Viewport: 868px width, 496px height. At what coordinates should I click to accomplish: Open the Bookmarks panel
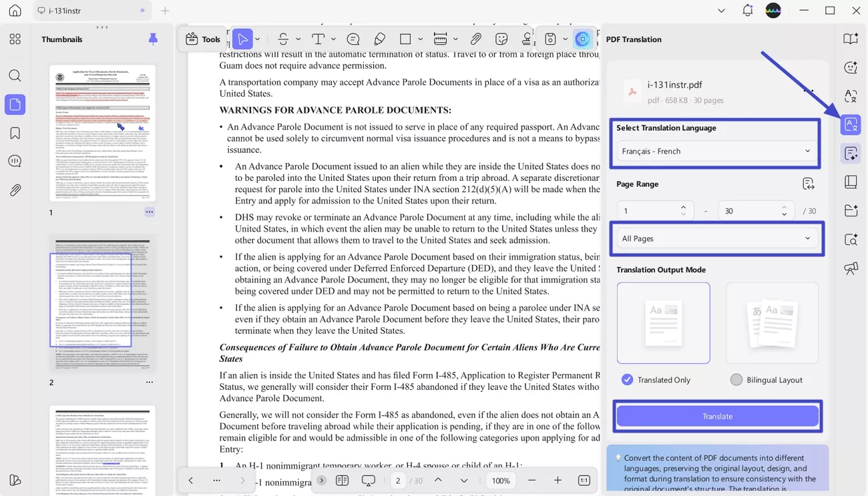15,133
